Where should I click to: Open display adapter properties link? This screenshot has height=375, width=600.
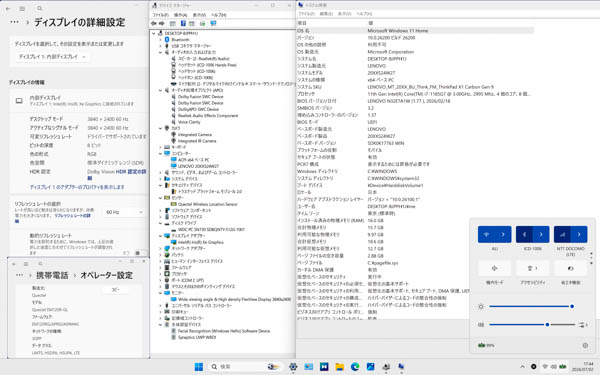(x=77, y=187)
